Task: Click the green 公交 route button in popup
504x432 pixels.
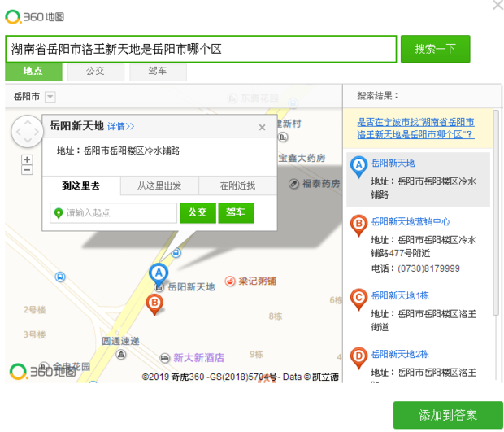Action: click(198, 212)
